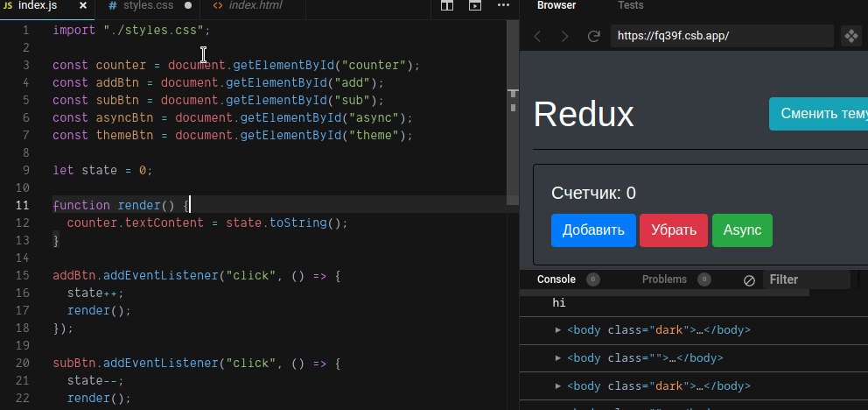Viewport: 868px width, 410px height.
Task: Click the "hi" console log line
Action: pos(559,303)
